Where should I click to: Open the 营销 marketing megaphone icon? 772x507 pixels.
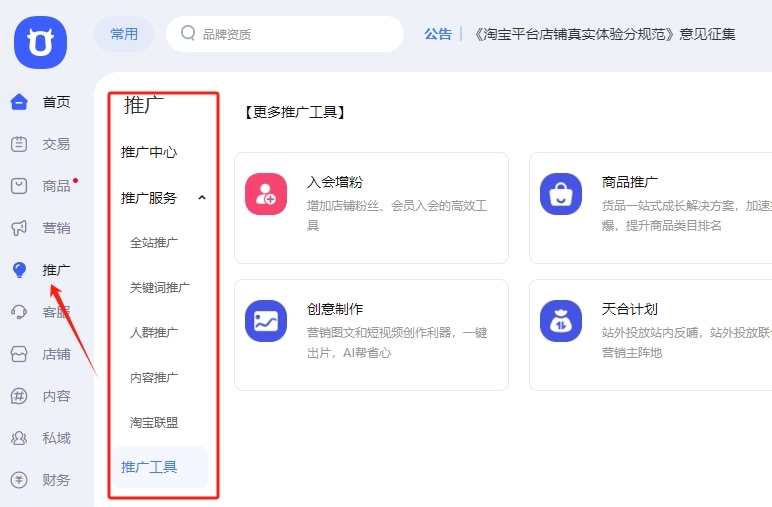click(19, 228)
